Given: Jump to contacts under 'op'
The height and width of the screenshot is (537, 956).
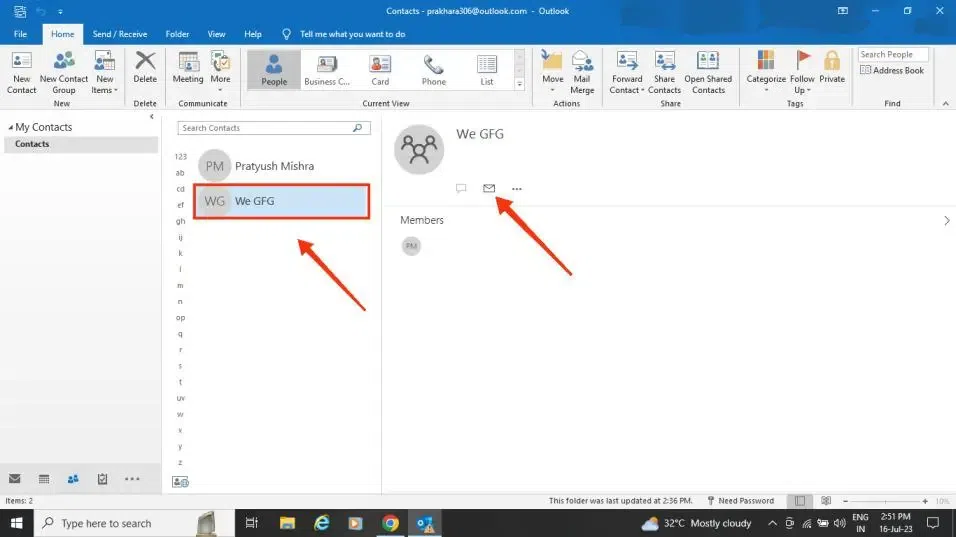Looking at the screenshot, I should point(180,318).
